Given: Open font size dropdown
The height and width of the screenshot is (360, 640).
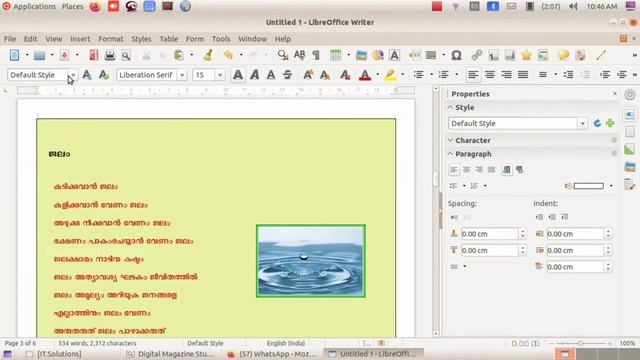Looking at the screenshot, I should 220,75.
